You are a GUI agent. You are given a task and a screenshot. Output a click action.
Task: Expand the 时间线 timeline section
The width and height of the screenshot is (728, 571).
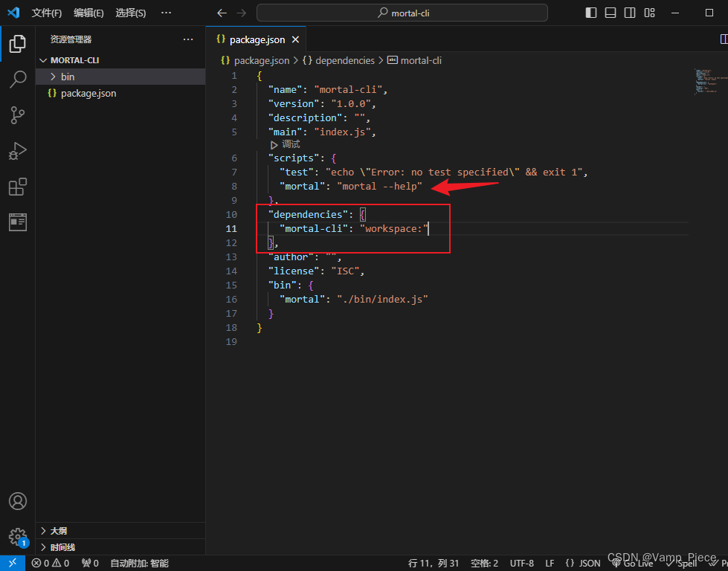pyautogui.click(x=120, y=547)
